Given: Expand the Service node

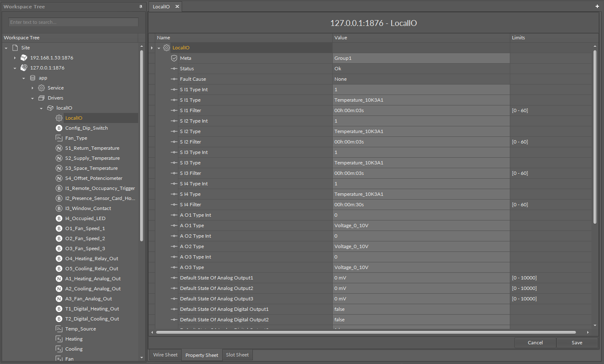Looking at the screenshot, I should pos(32,88).
